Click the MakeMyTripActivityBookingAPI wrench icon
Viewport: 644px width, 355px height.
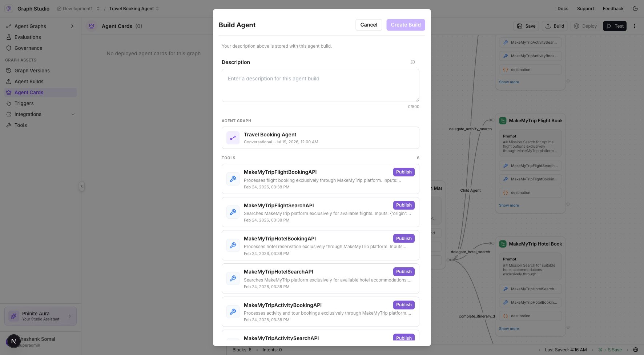[233, 312]
